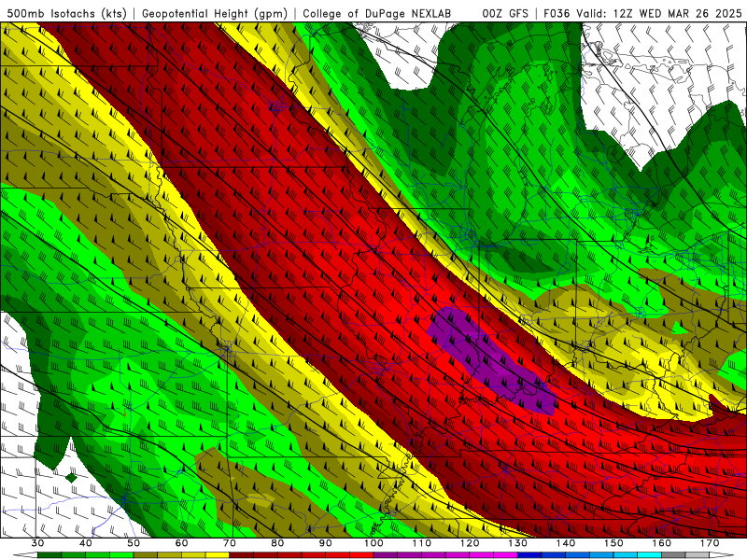
Task: Click the 100 knot scale label
Action: pyautogui.click(x=374, y=543)
